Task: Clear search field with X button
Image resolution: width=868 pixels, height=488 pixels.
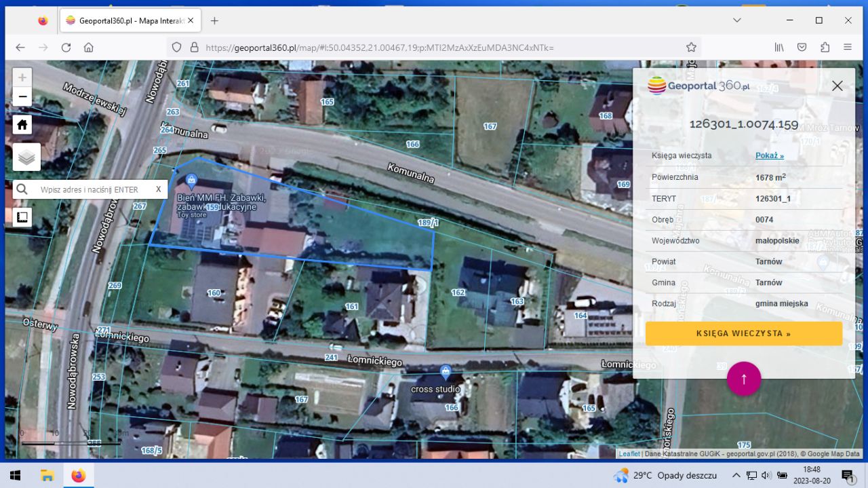Action: click(159, 189)
